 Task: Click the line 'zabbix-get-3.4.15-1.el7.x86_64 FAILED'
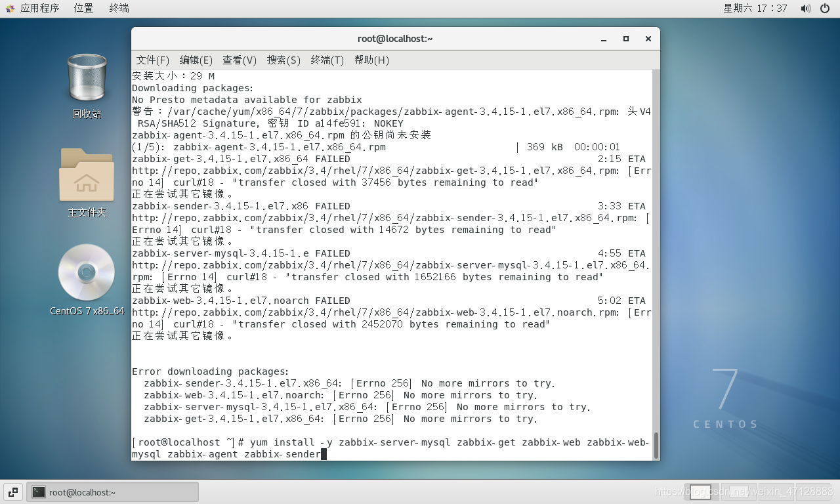(x=241, y=159)
